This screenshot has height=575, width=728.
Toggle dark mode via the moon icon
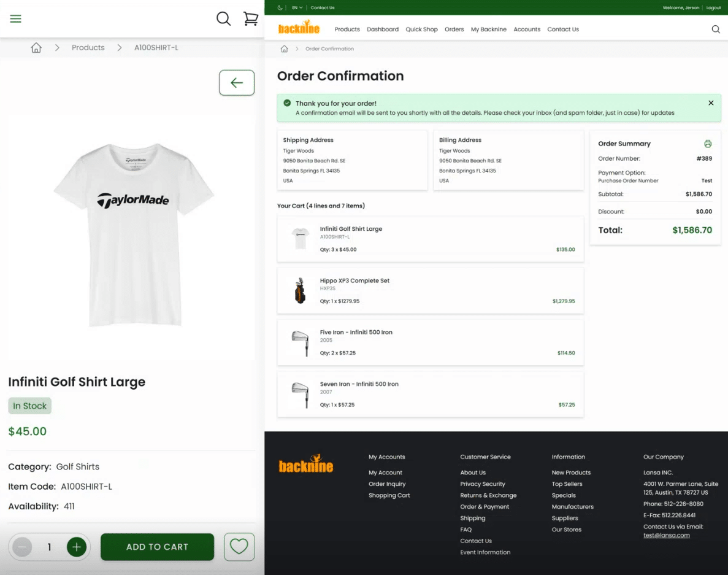pos(280,7)
